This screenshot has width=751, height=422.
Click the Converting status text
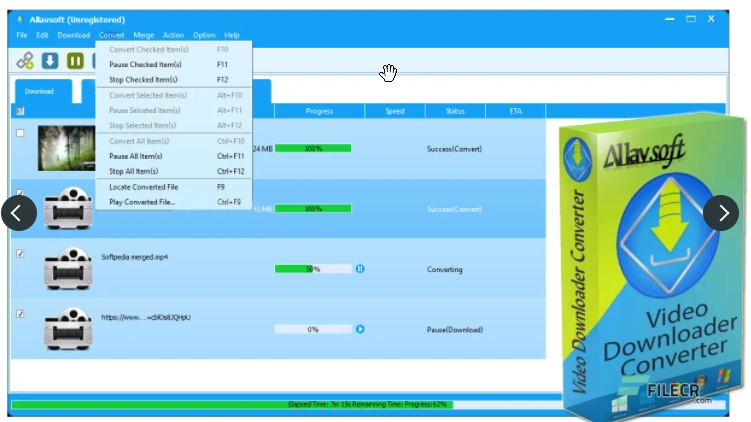444,270
